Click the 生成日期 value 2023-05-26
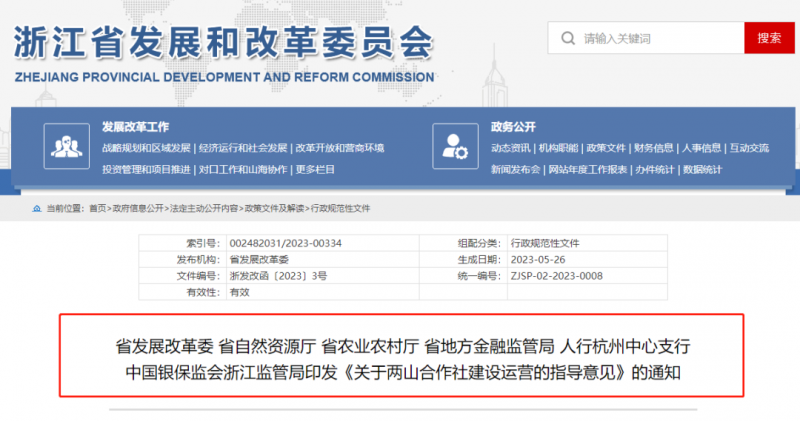Viewport: 800px width, 421px height. tap(538, 260)
